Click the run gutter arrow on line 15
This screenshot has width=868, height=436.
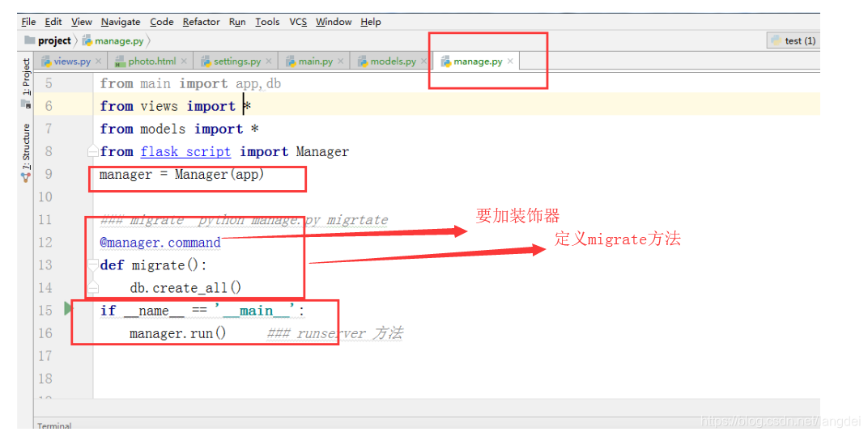pos(68,309)
